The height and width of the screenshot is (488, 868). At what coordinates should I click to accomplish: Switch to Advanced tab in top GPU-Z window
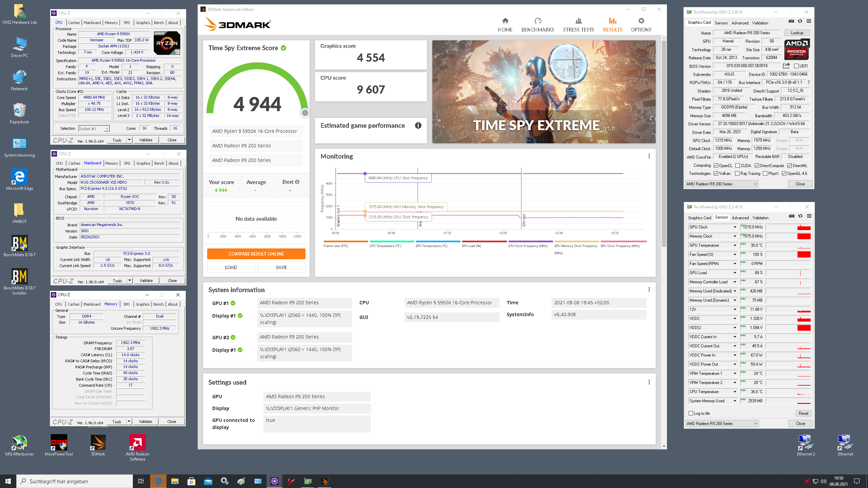(740, 23)
